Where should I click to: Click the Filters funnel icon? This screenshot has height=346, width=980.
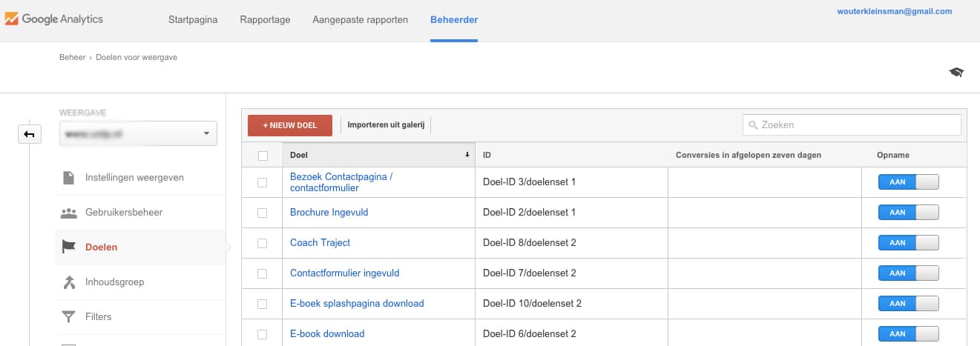coord(68,317)
